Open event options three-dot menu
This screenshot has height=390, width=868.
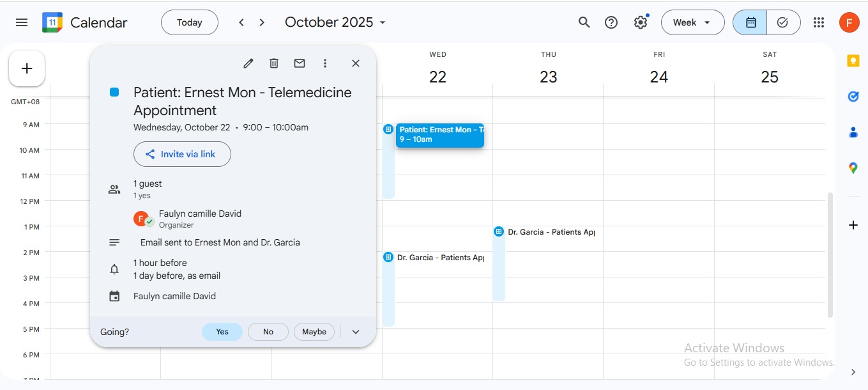(325, 63)
